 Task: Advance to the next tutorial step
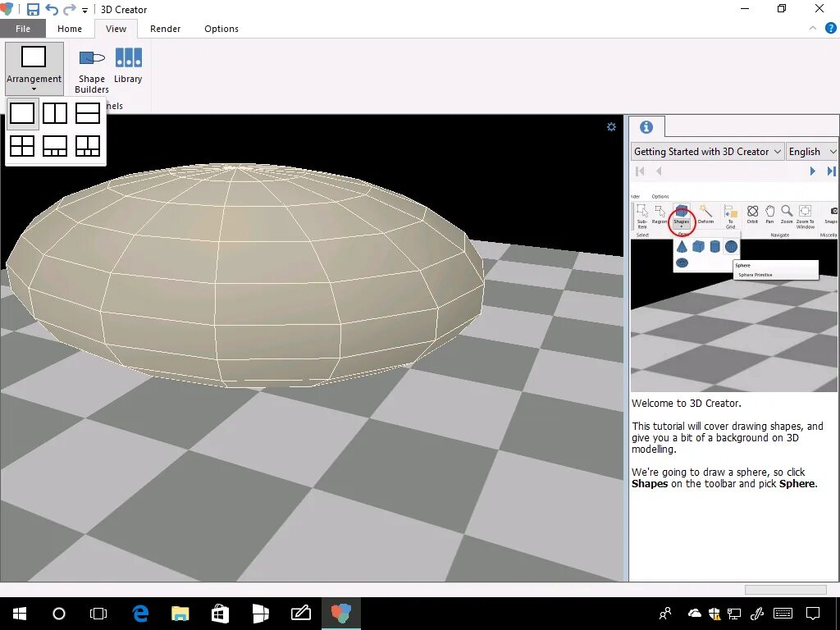[813, 171]
